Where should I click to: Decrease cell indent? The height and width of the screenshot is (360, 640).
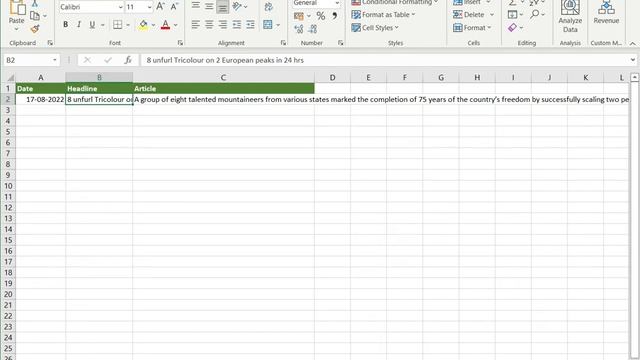tap(237, 25)
